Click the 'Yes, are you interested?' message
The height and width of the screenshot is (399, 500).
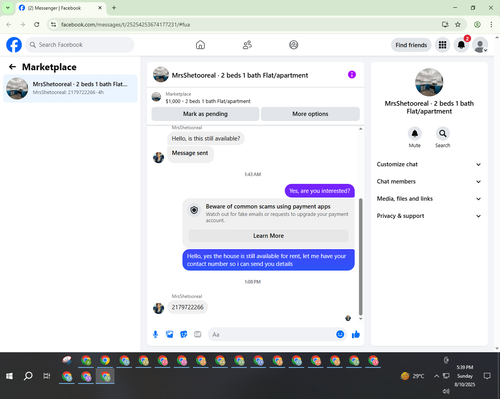(320, 191)
